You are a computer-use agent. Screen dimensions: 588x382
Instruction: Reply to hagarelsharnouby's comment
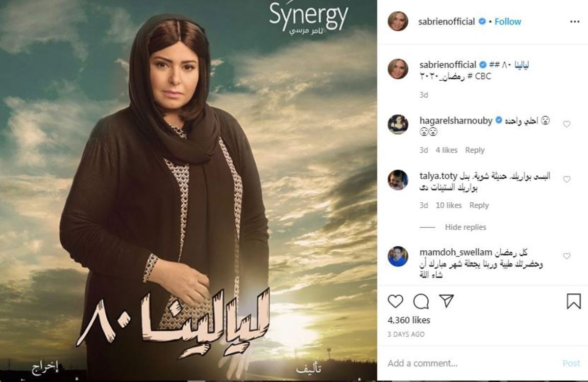[x=474, y=150]
